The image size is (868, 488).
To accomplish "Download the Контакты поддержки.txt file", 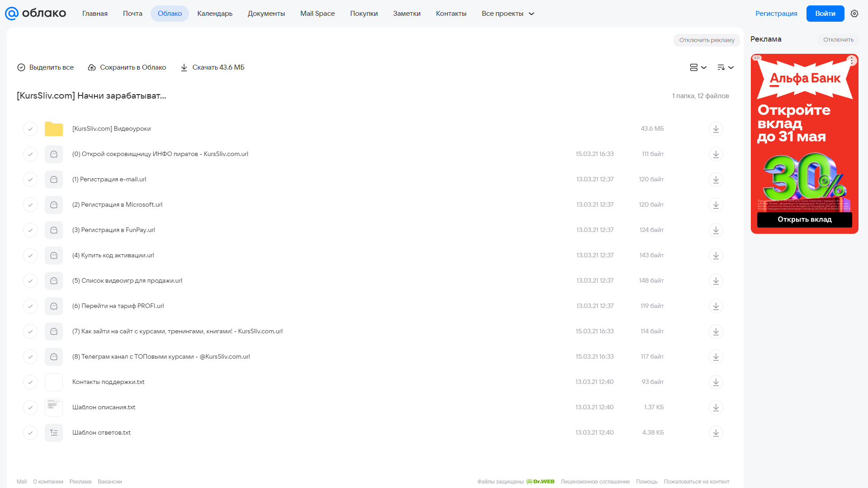I will (x=716, y=382).
